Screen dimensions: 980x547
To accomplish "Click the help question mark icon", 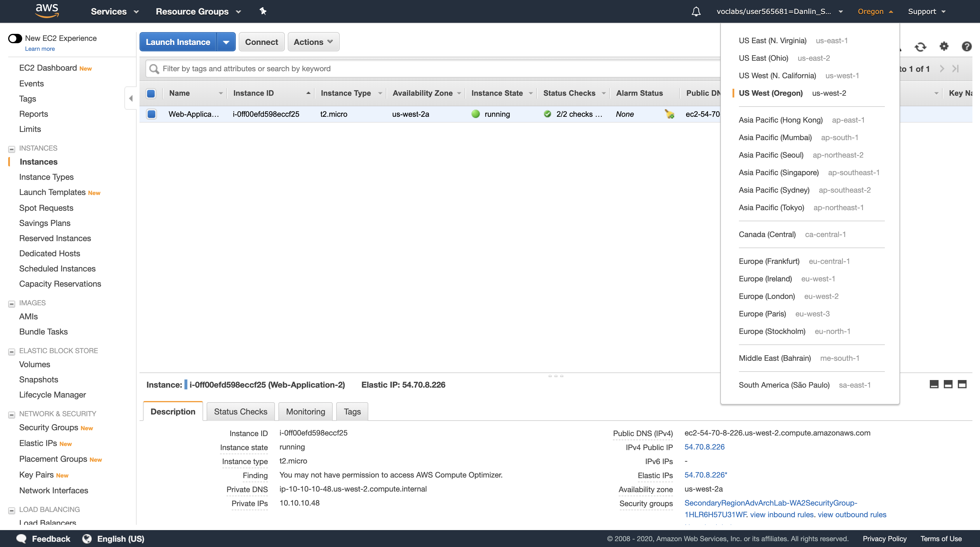I will point(966,46).
